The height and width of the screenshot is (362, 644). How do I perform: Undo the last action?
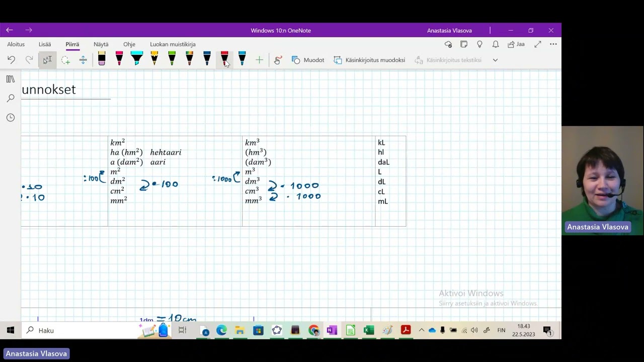coord(11,60)
